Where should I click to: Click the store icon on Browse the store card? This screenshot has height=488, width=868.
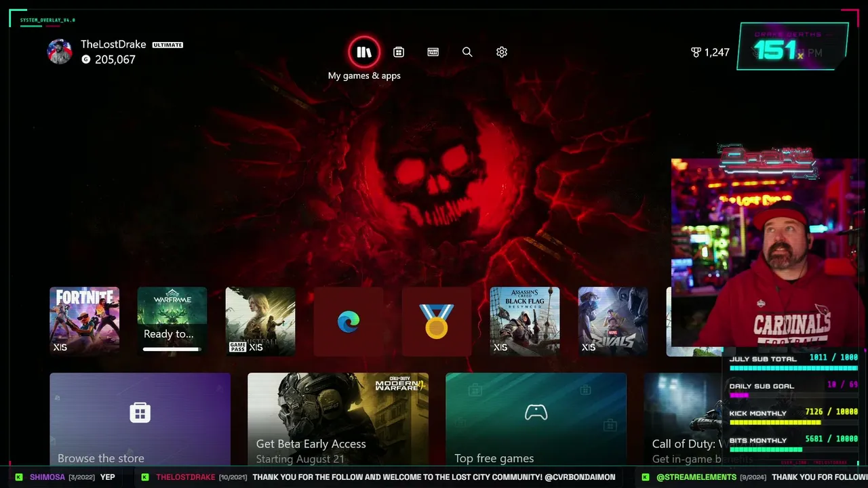click(140, 412)
